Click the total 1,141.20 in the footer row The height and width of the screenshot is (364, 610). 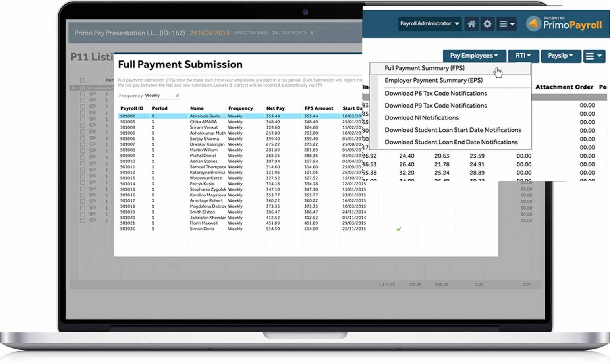(x=386, y=284)
